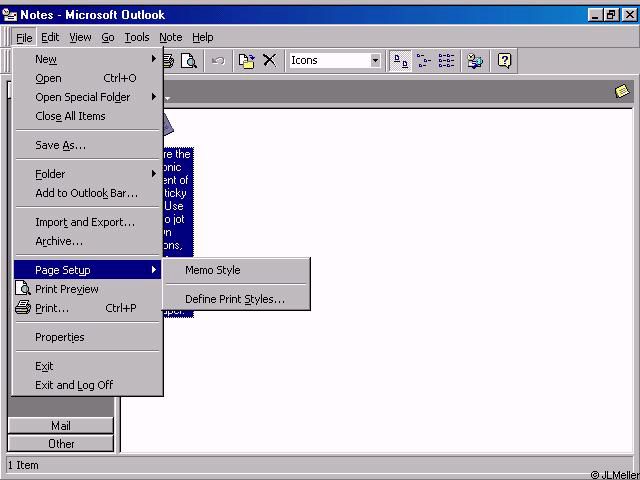This screenshot has height=480, width=640.
Task: Click the selected note text
Action: click(x=177, y=200)
